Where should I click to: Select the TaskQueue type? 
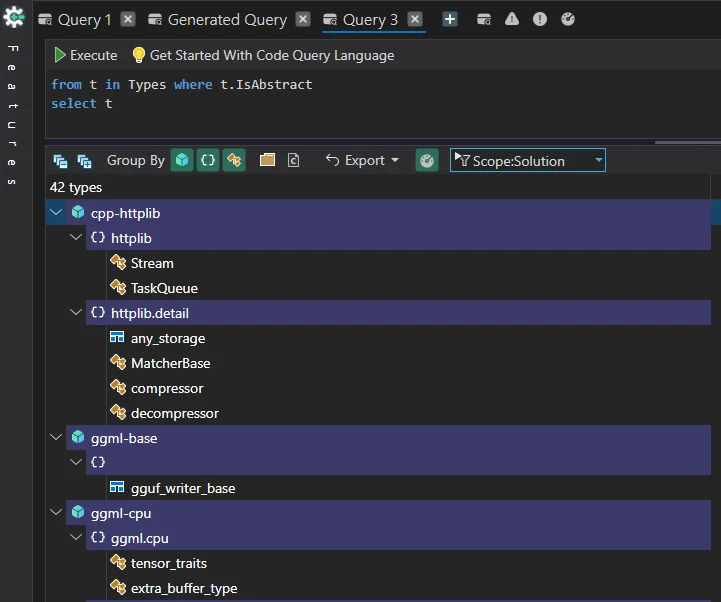[164, 288]
